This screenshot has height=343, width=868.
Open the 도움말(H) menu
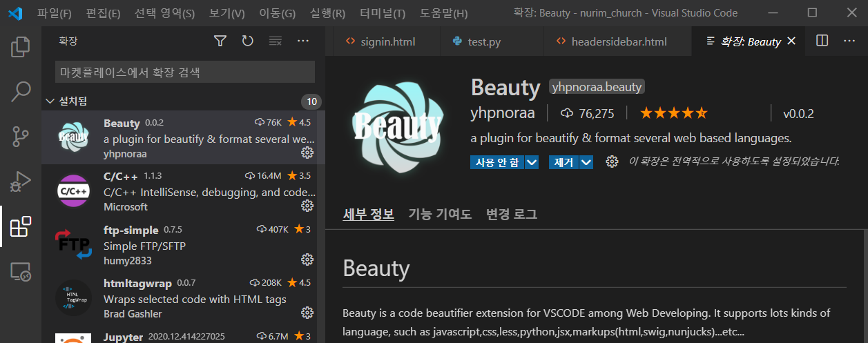(x=443, y=13)
